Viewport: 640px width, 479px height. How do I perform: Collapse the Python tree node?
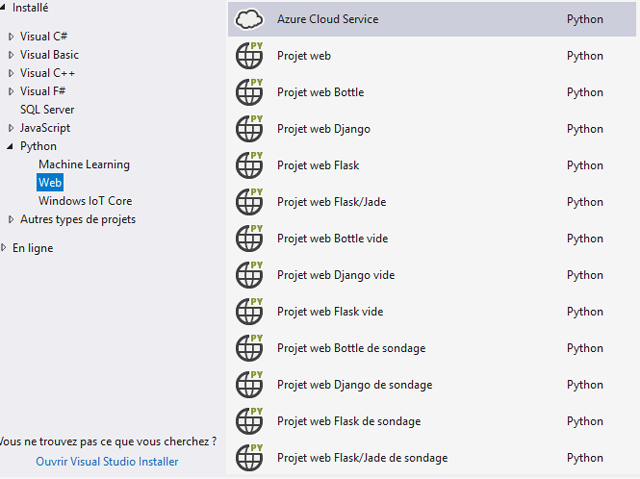click(11, 146)
